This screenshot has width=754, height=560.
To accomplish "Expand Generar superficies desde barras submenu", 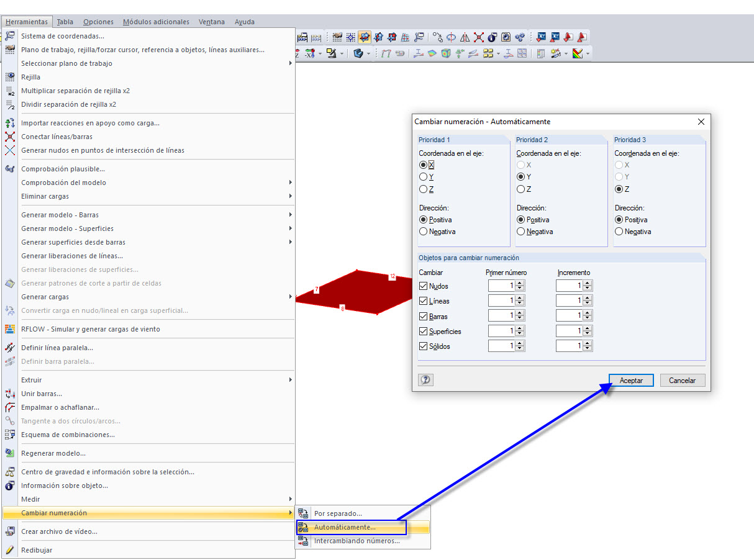I will point(149,242).
